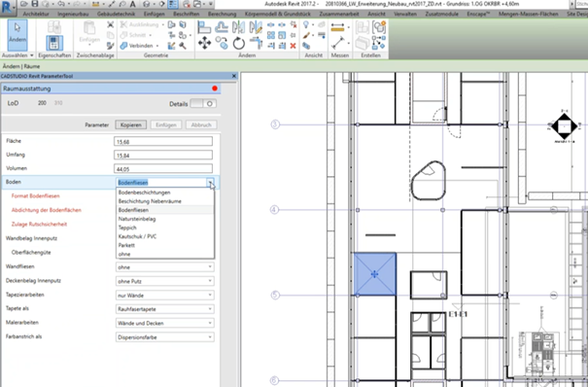Open the Tapete als dropdown
Screen dimensions: 588x387
165,309
